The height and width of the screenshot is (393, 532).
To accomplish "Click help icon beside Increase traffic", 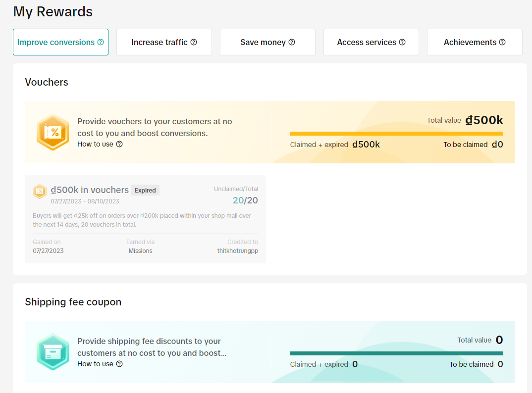I will 194,42.
